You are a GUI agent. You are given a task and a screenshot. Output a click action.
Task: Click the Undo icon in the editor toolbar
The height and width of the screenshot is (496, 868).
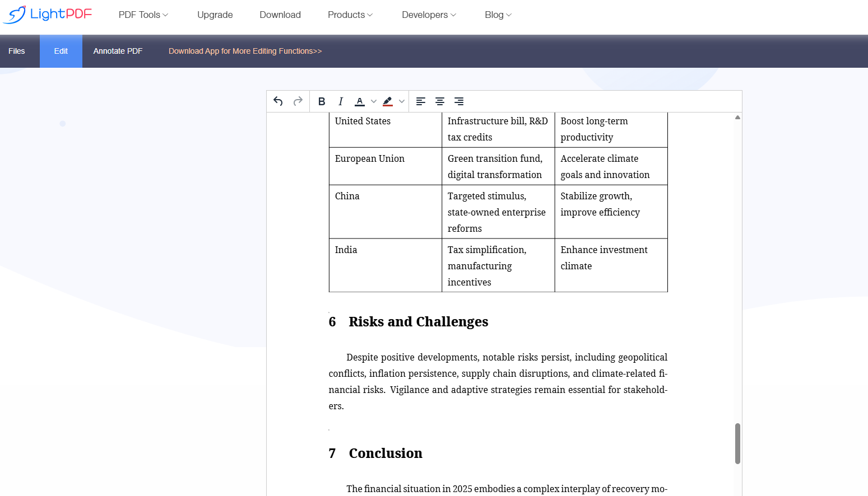(277, 101)
